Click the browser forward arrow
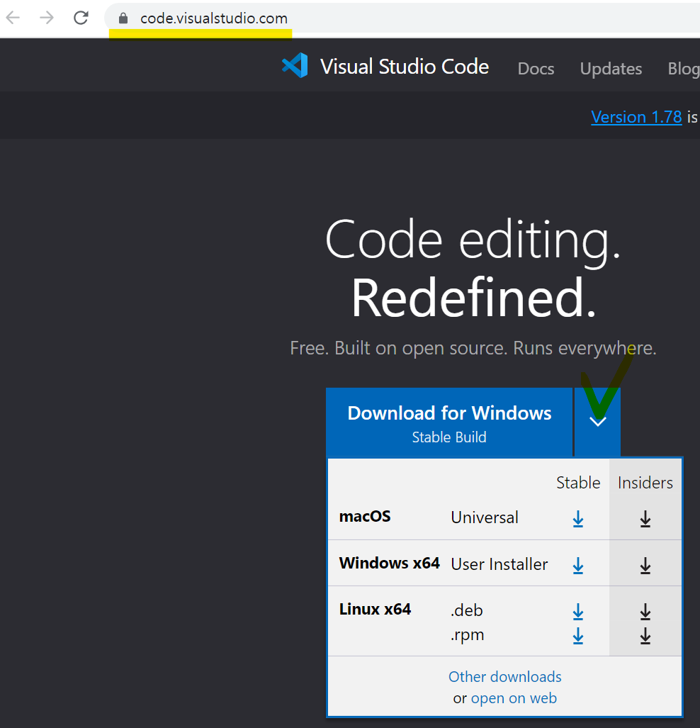The image size is (700, 728). (x=47, y=18)
